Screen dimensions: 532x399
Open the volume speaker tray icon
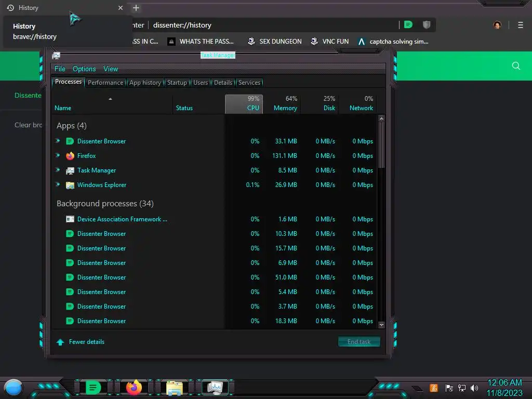(x=474, y=388)
